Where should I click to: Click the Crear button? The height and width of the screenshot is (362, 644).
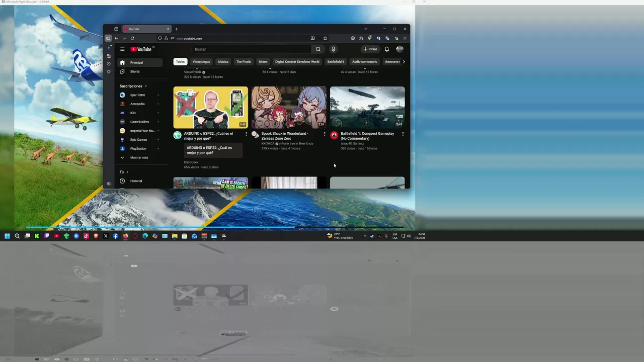(x=370, y=49)
